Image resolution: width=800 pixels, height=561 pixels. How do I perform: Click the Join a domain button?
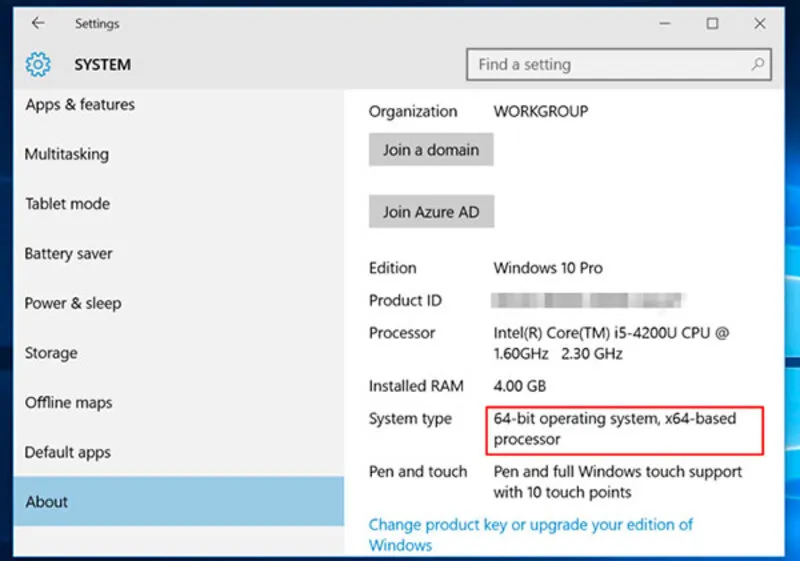431,149
